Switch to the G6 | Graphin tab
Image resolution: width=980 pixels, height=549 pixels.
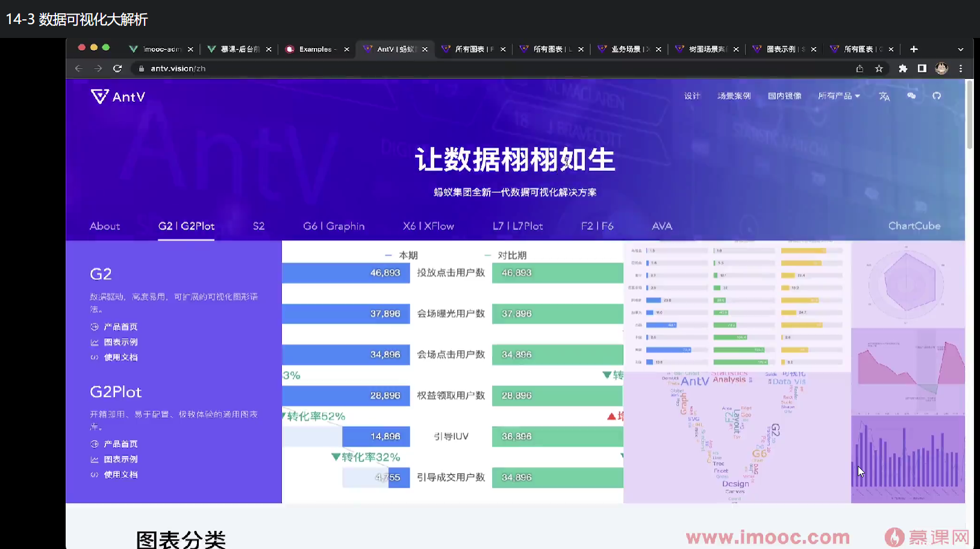pyautogui.click(x=334, y=226)
